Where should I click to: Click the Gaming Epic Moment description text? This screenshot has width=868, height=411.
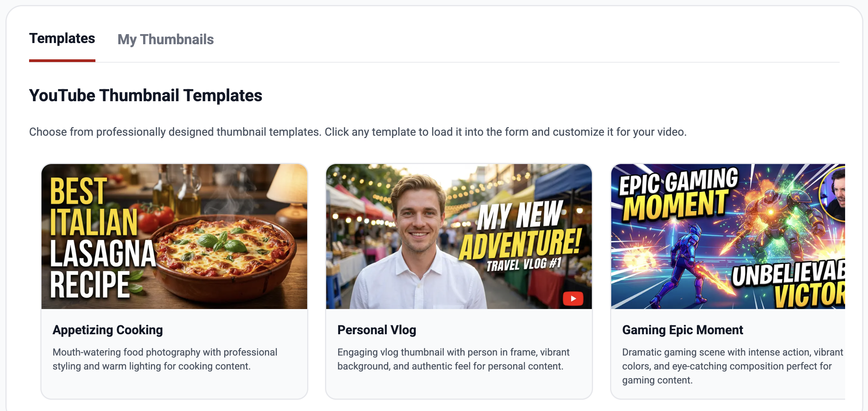(x=732, y=366)
